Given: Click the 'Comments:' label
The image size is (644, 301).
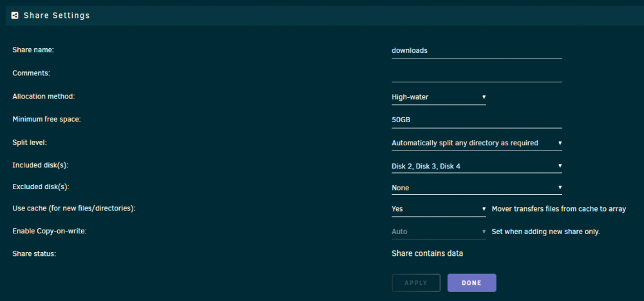Looking at the screenshot, I should click(x=31, y=73).
